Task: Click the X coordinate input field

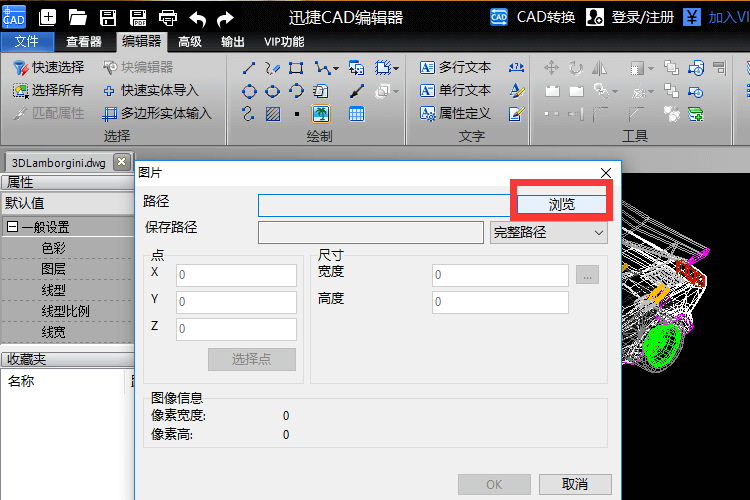Action: click(236, 275)
